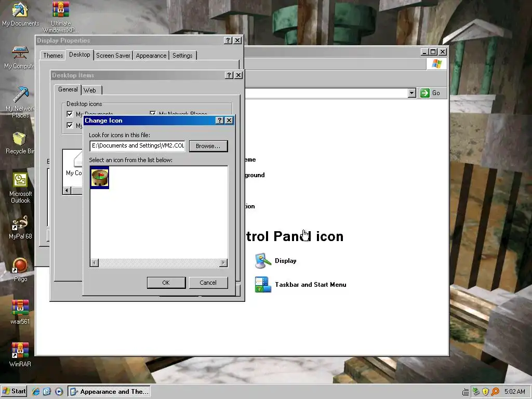This screenshot has height=399, width=532.
Task: Toggle the My Network Places checkbox
Action: pyautogui.click(x=153, y=114)
